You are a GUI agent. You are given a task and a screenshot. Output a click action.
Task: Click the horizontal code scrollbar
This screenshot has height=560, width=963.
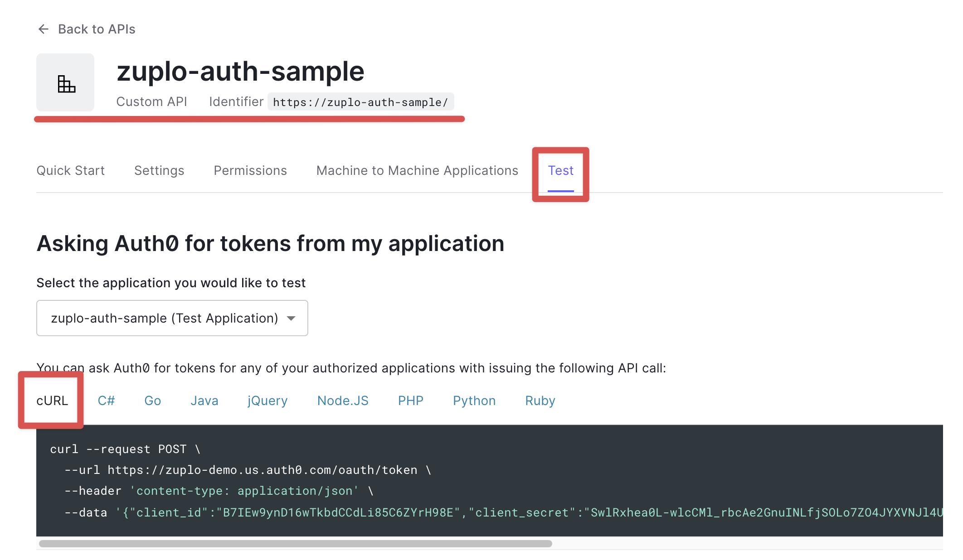[295, 543]
